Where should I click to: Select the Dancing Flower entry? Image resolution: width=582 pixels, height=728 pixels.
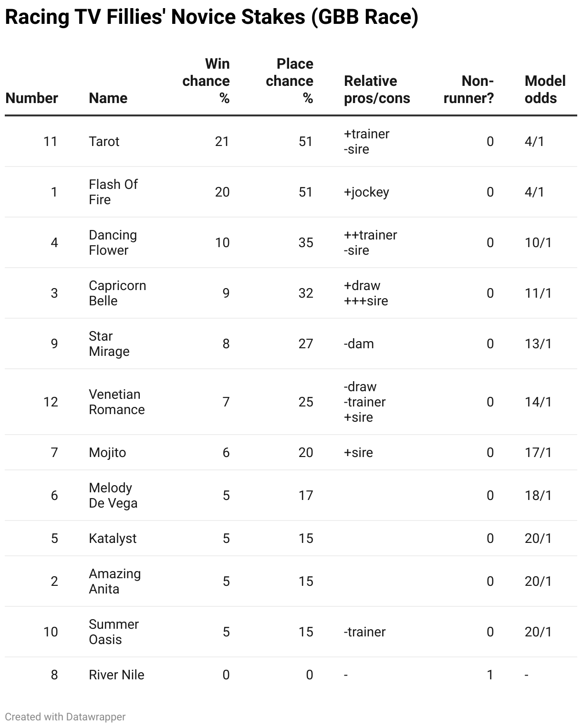pos(113,242)
